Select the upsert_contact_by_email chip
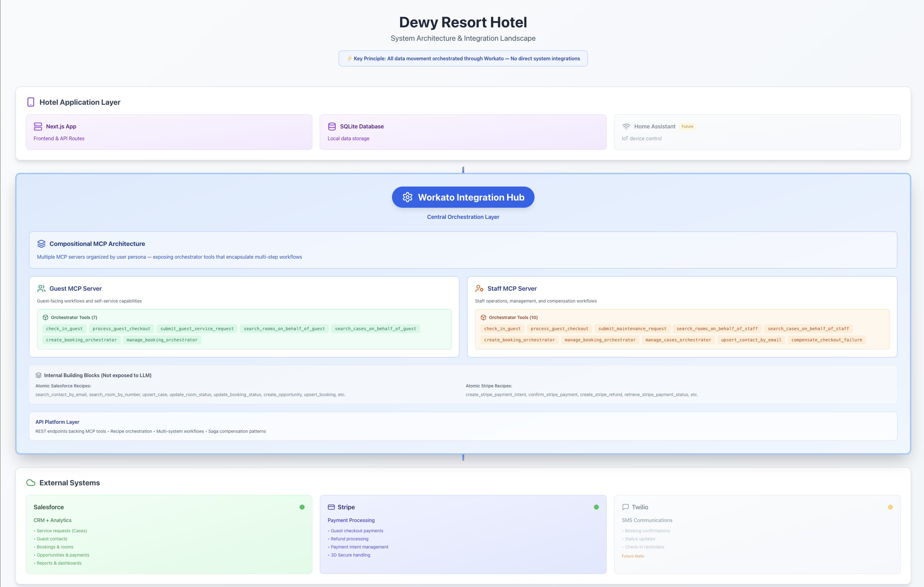This screenshot has height=587, width=924. point(751,340)
